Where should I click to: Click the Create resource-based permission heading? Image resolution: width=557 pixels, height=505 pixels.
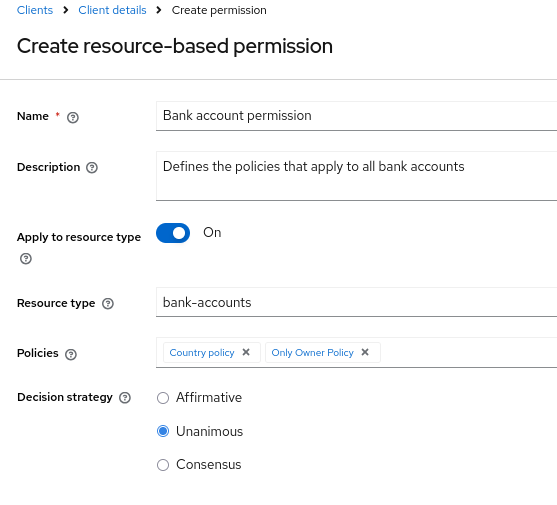pyautogui.click(x=175, y=46)
